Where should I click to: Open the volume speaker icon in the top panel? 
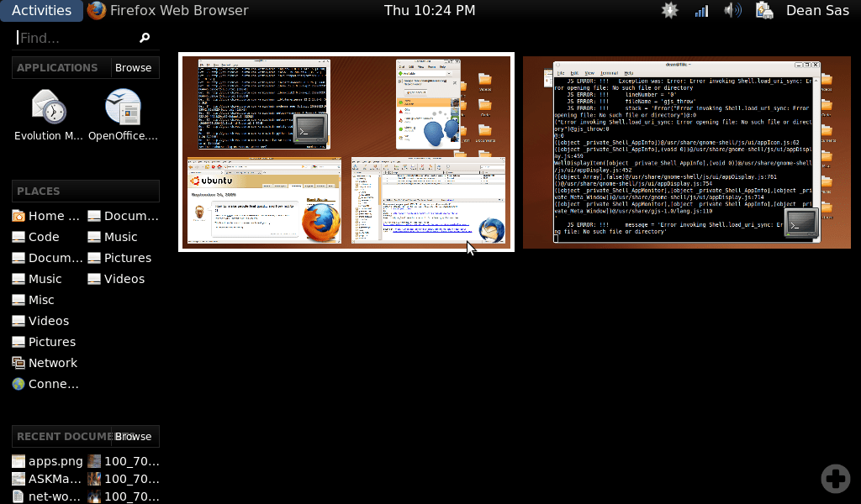tap(733, 10)
